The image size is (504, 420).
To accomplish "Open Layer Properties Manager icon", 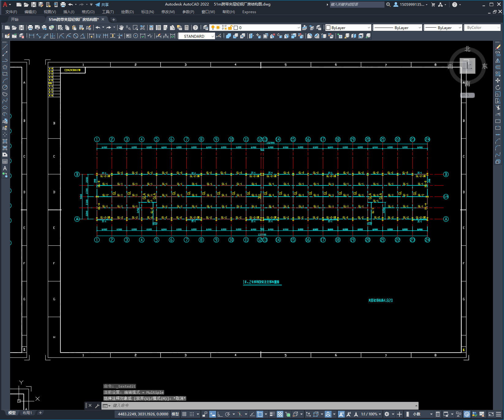I will 206,28.
